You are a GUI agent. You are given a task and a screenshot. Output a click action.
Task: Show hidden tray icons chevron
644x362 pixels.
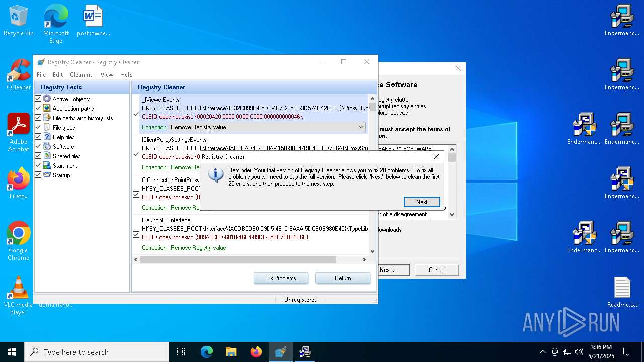tap(542, 352)
